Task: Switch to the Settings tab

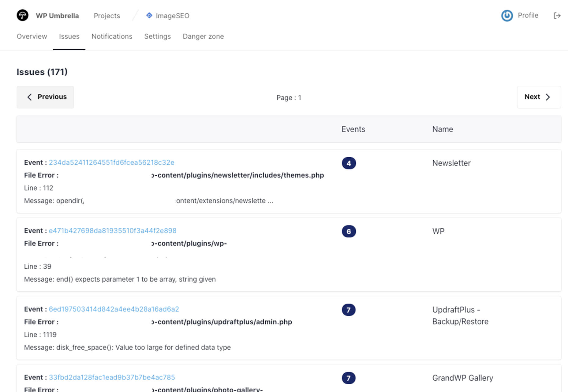Action: [x=157, y=36]
